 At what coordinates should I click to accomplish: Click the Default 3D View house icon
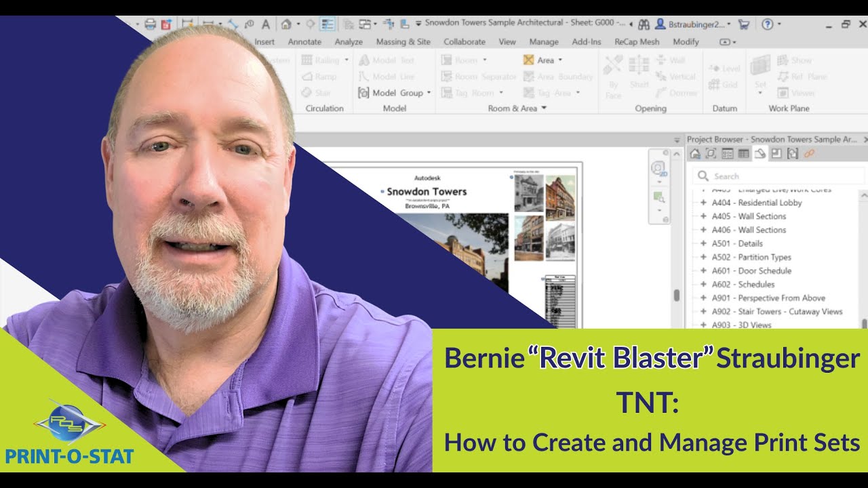(x=285, y=24)
